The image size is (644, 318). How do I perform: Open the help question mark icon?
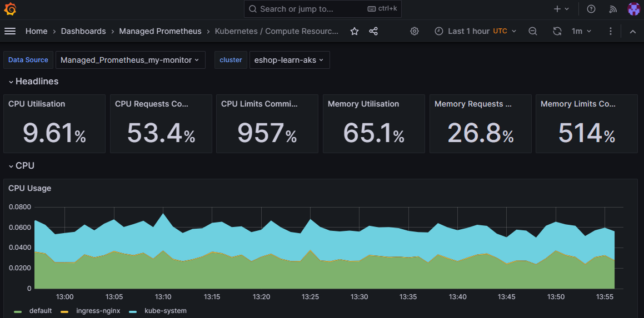point(591,9)
